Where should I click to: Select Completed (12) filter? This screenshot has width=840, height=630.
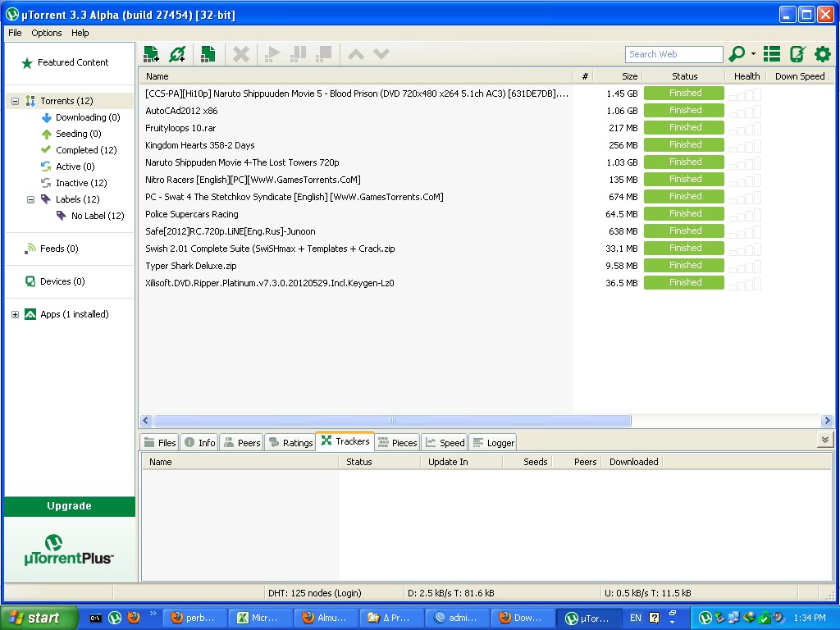(x=86, y=150)
